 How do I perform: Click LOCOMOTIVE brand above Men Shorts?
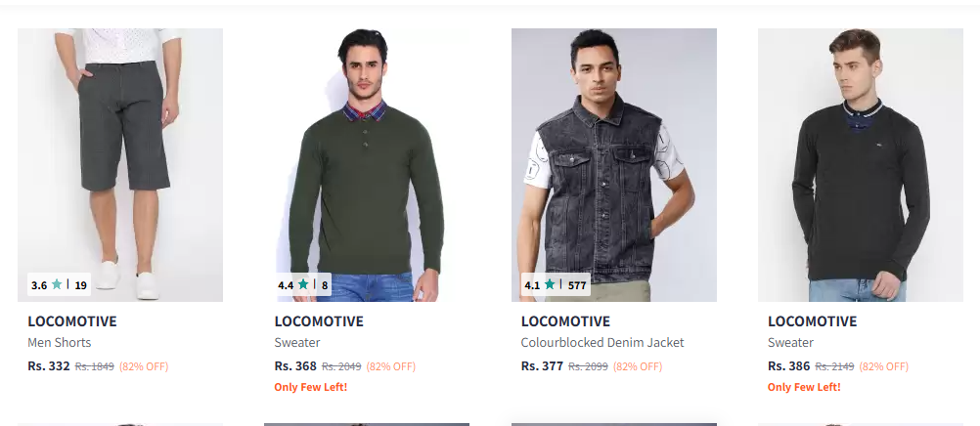[x=71, y=321]
